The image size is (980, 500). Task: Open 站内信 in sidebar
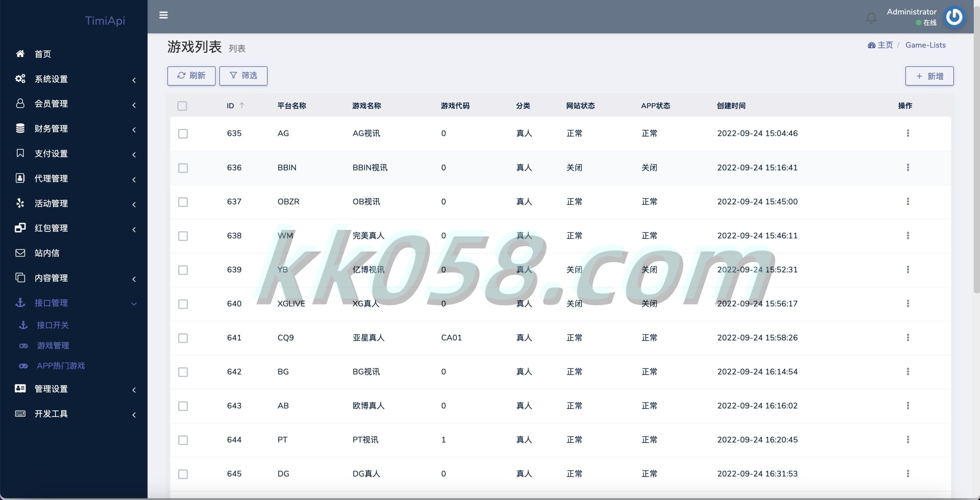point(47,253)
